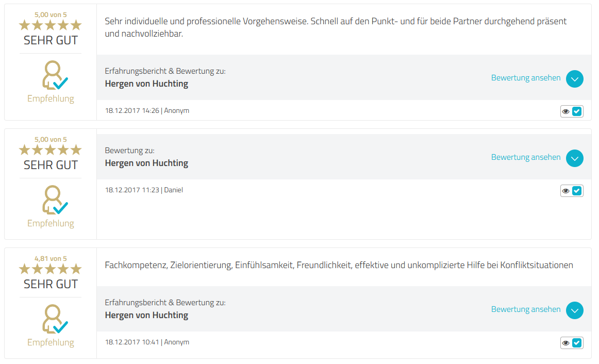Toggle the checkbox in the 14:26 review footer
Viewport: 599px width, 364px height.
577,111
